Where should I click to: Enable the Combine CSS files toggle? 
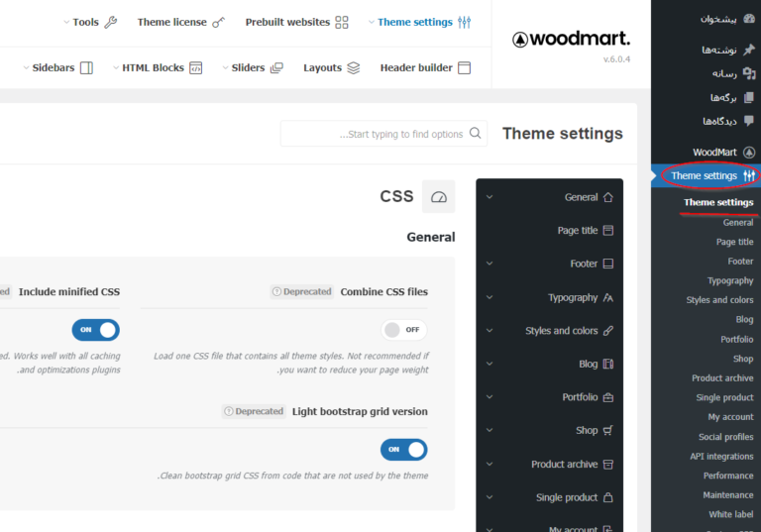pyautogui.click(x=404, y=330)
